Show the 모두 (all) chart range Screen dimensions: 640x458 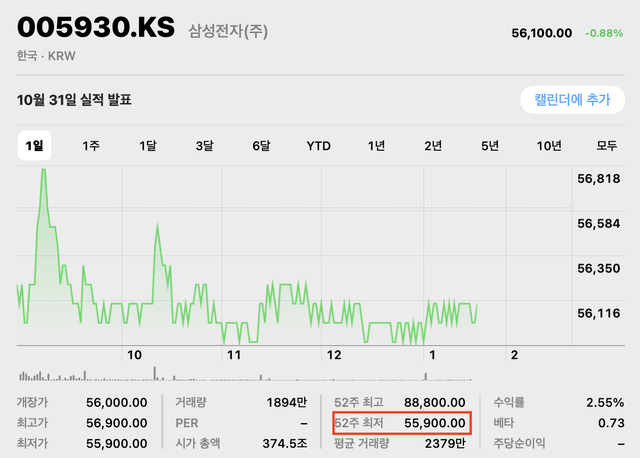click(x=606, y=146)
